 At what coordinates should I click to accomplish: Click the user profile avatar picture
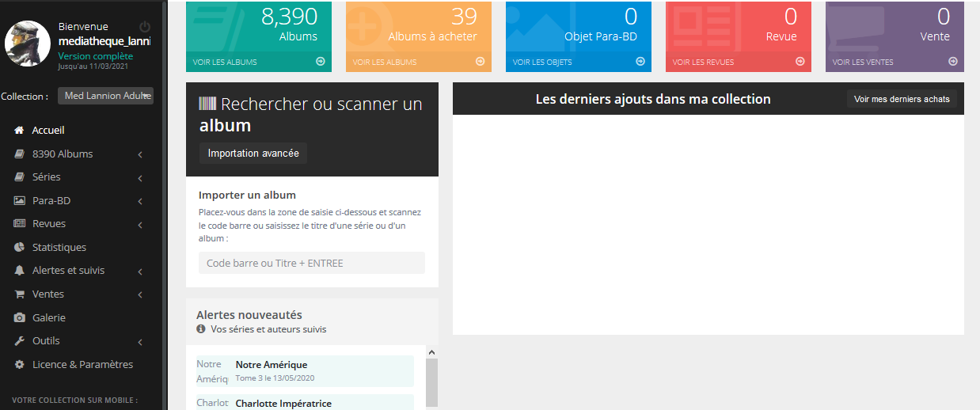pos(28,44)
